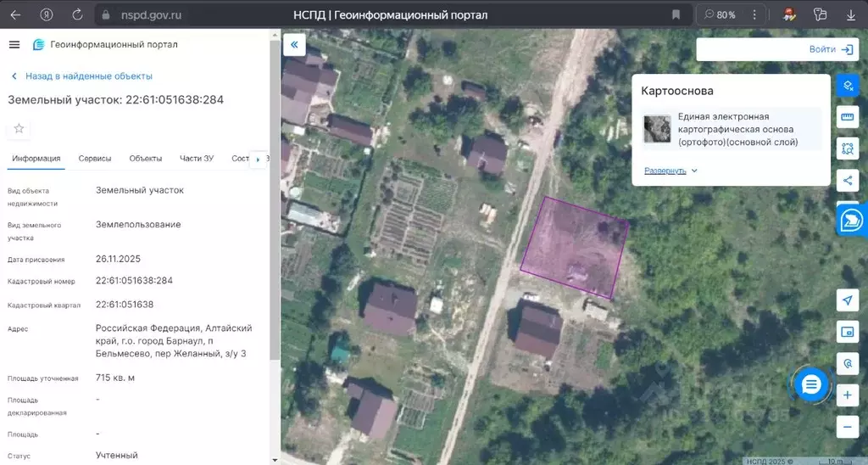Screen dimensions: 868x465
Task: Toggle the map layers basemap button
Action: (847, 87)
